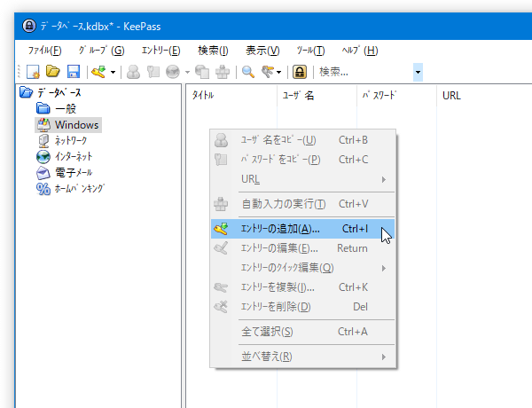Click the Windows group icon

pos(43,125)
